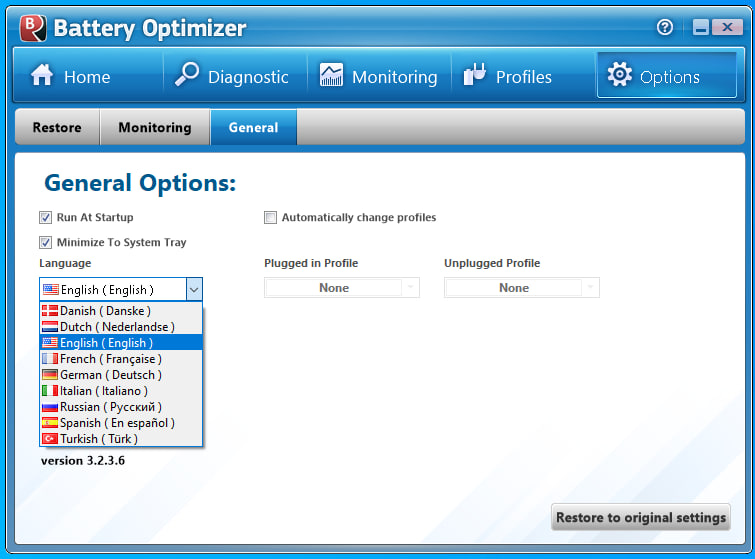Click Russian flag icon in language list
This screenshot has height=559, width=755.
pyautogui.click(x=50, y=407)
